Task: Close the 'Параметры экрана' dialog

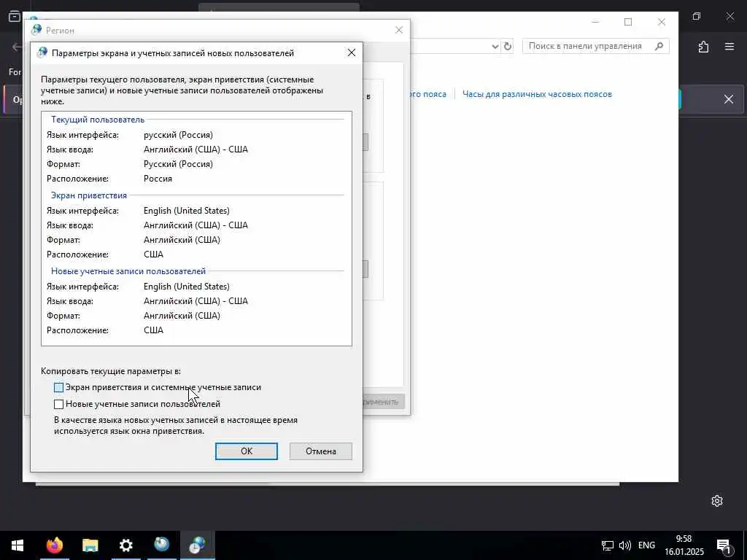Action: point(352,52)
